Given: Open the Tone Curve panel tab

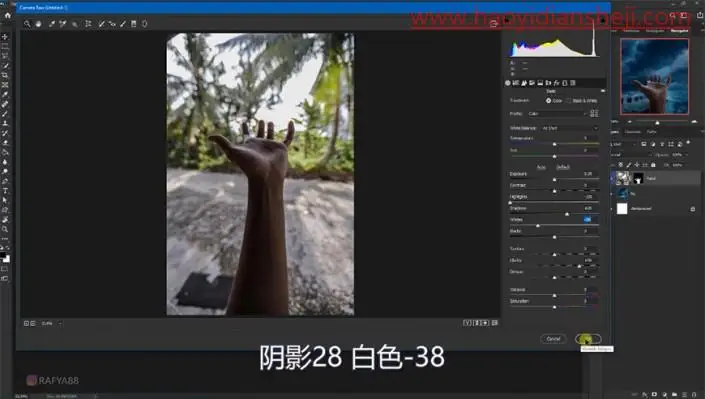Looking at the screenshot, I should click(516, 83).
